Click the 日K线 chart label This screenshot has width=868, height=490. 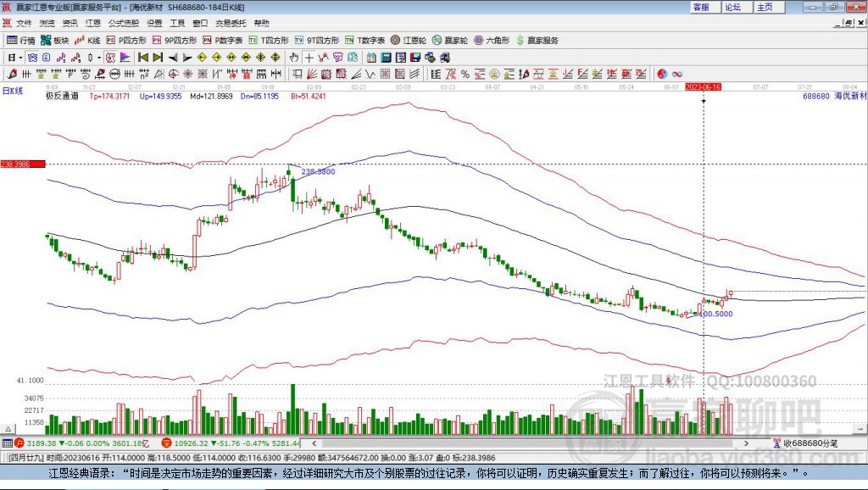click(x=13, y=91)
